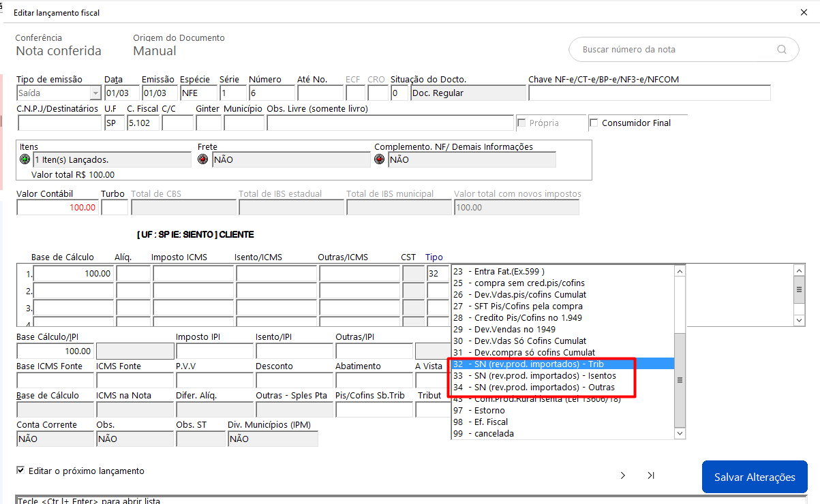
Task: Click row 1 Tipo field showing 32
Action: point(438,273)
